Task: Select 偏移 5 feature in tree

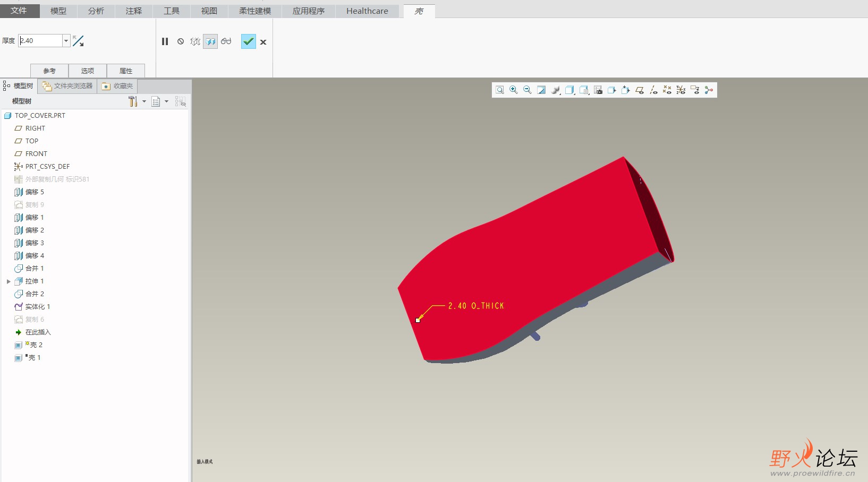Action: pos(35,192)
